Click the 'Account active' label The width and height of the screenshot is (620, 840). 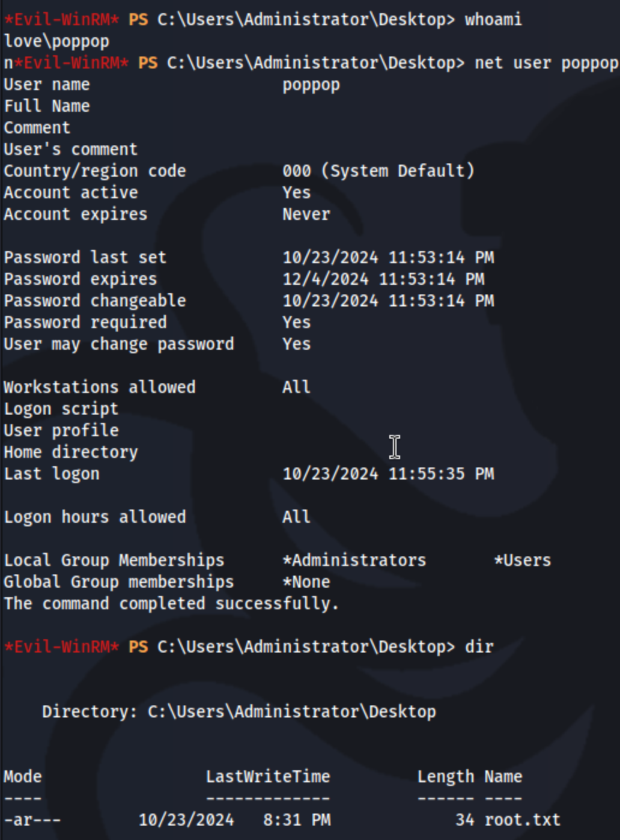pos(71,192)
